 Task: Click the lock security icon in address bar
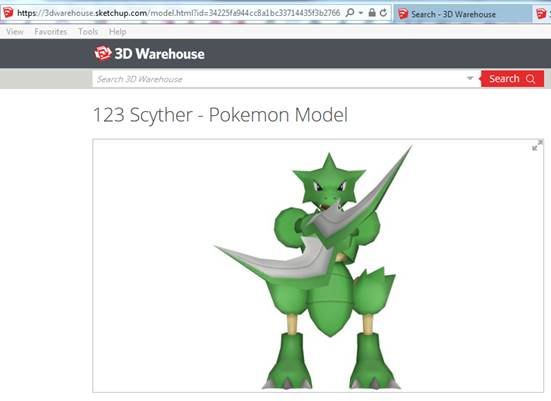[x=372, y=13]
